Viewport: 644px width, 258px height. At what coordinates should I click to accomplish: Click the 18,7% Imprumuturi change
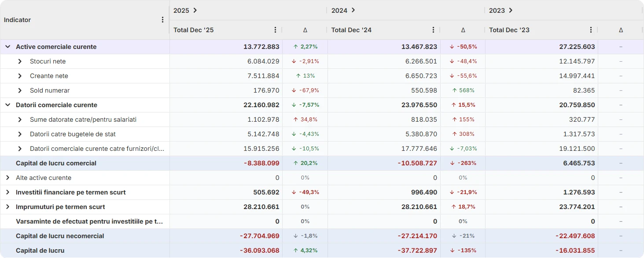click(x=463, y=207)
